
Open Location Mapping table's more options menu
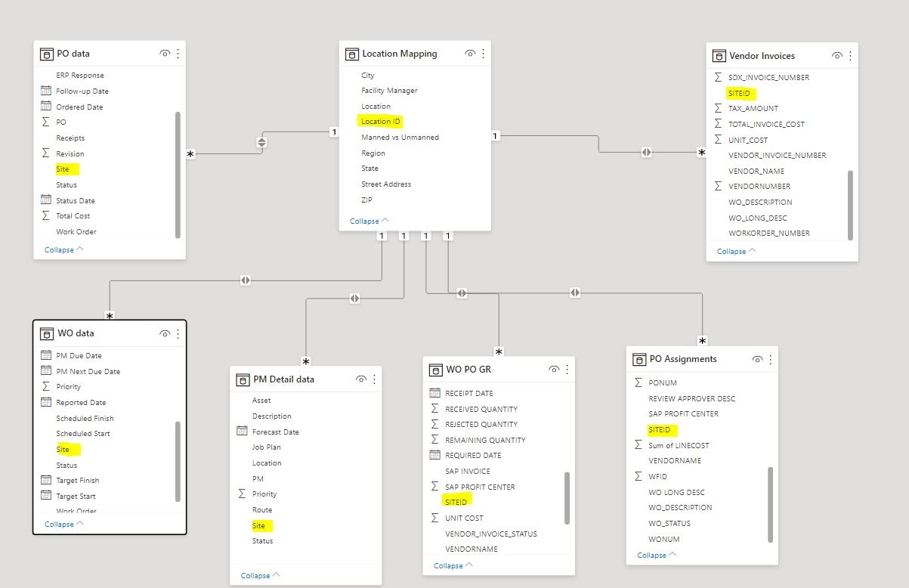pyautogui.click(x=484, y=54)
